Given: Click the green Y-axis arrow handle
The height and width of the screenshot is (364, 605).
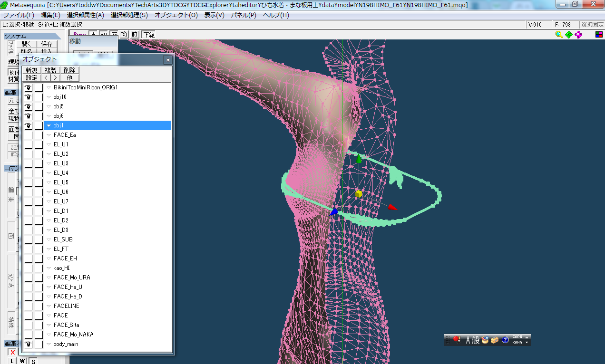Looking at the screenshot, I should 359,159.
